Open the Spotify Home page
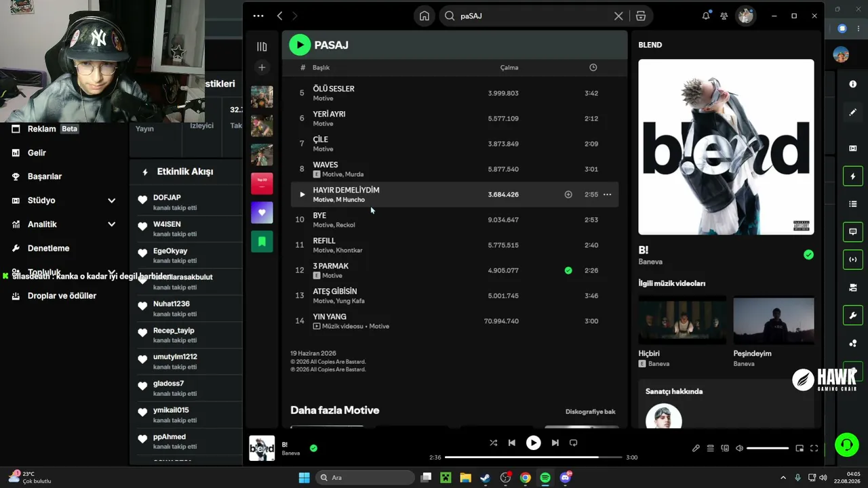Viewport: 868px width, 488px height. click(425, 16)
